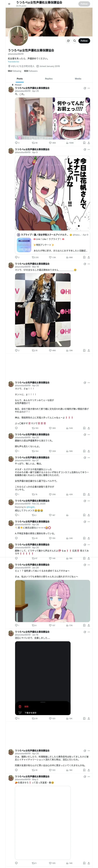Click the black Follow button on profile

click(84, 41)
